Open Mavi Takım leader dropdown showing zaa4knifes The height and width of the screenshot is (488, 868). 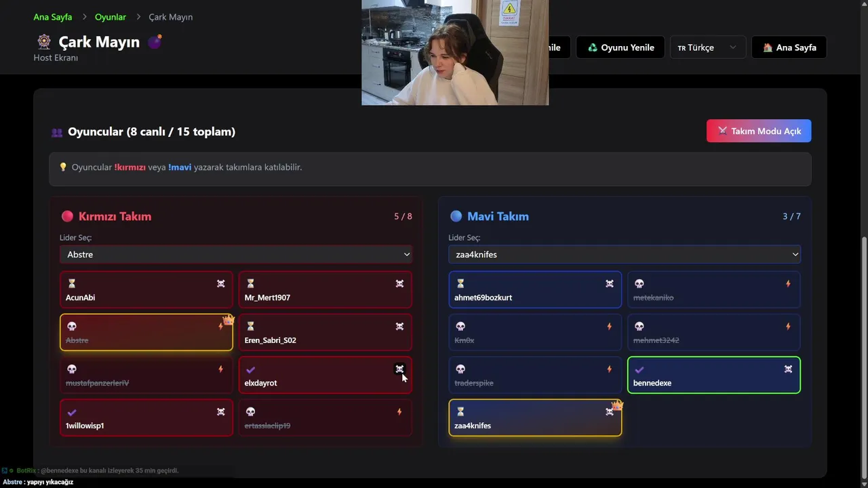[625, 254]
